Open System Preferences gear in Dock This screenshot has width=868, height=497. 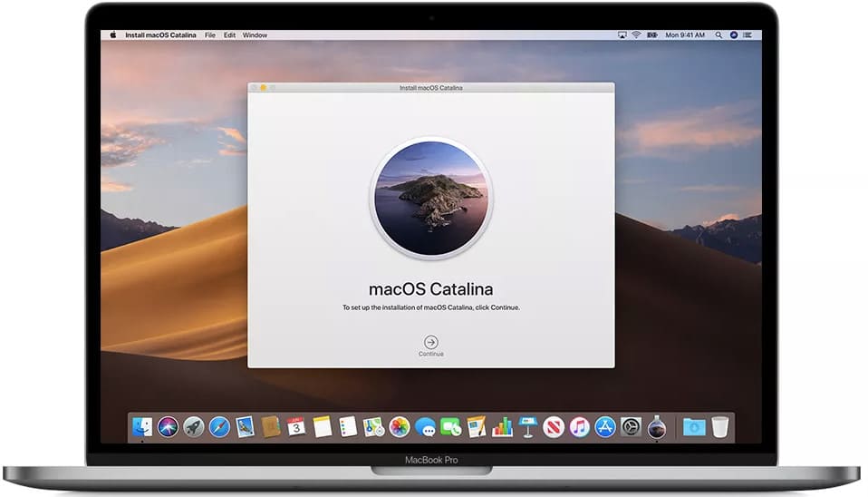coord(632,427)
